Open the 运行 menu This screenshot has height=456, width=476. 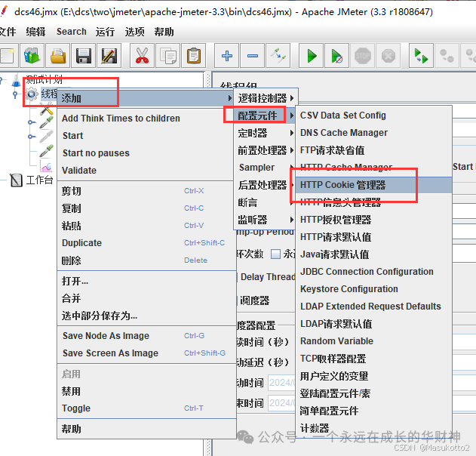pyautogui.click(x=105, y=32)
